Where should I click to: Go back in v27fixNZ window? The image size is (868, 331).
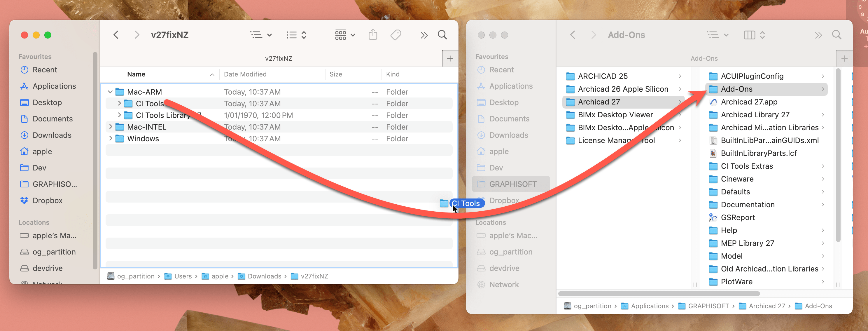tap(116, 35)
